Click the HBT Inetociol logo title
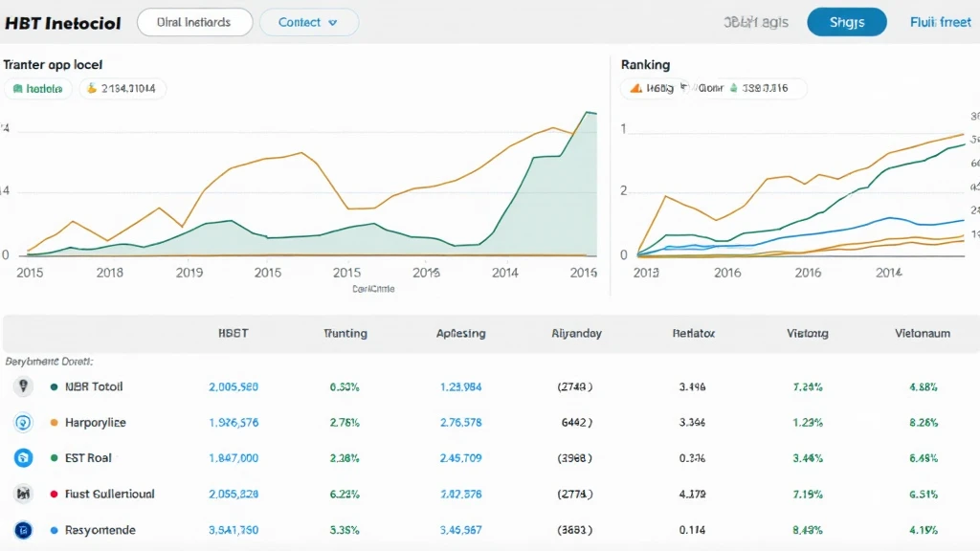 pyautogui.click(x=62, y=23)
